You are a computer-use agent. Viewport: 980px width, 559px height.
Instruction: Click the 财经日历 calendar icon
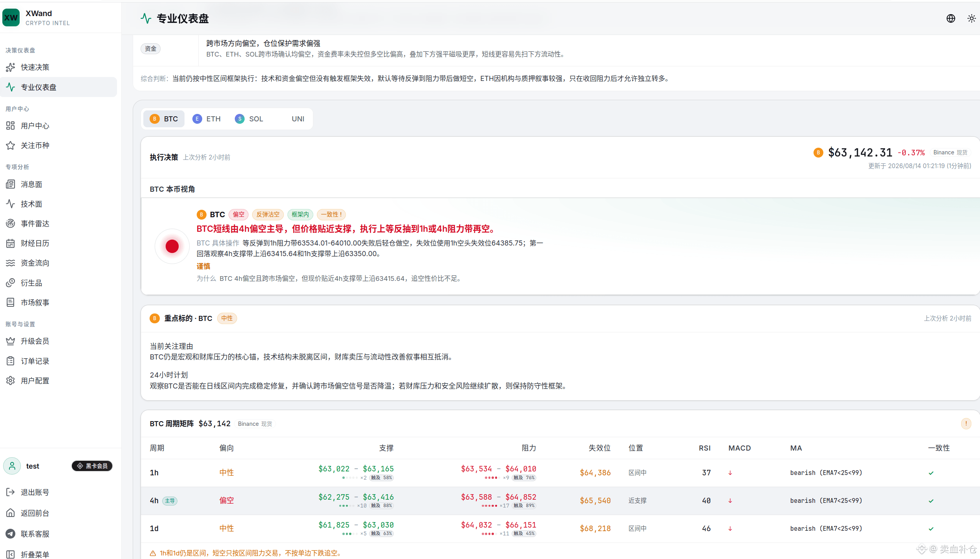click(11, 243)
